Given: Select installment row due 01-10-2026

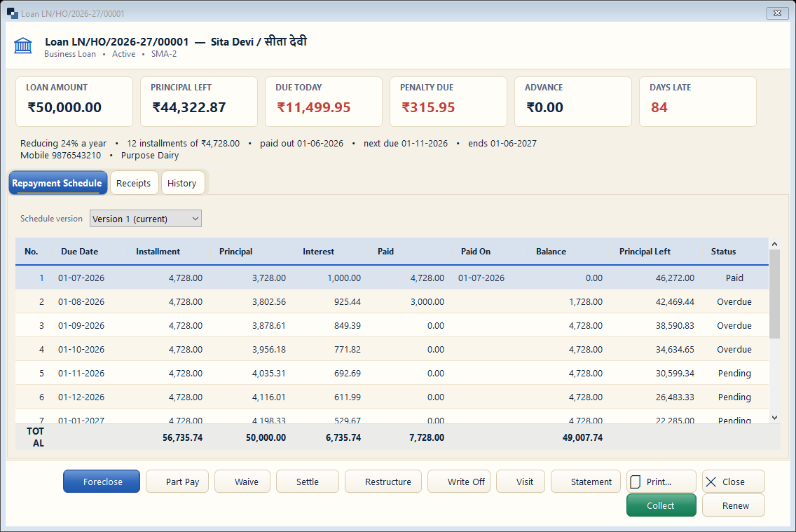Looking at the screenshot, I should click(x=392, y=349).
